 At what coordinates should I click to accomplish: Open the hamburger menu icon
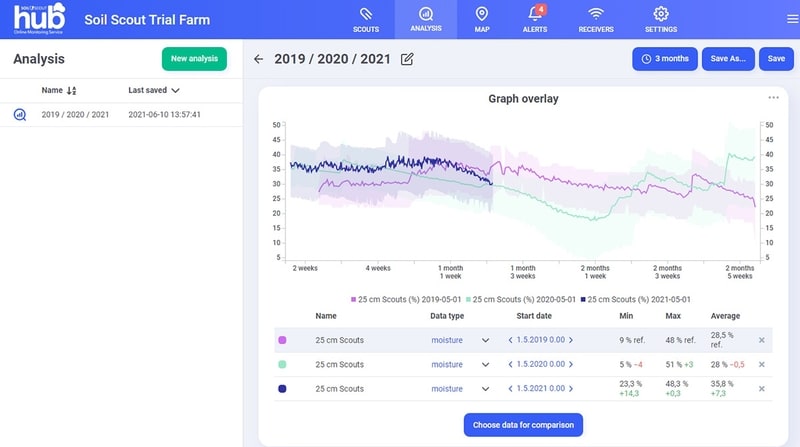(792, 19)
